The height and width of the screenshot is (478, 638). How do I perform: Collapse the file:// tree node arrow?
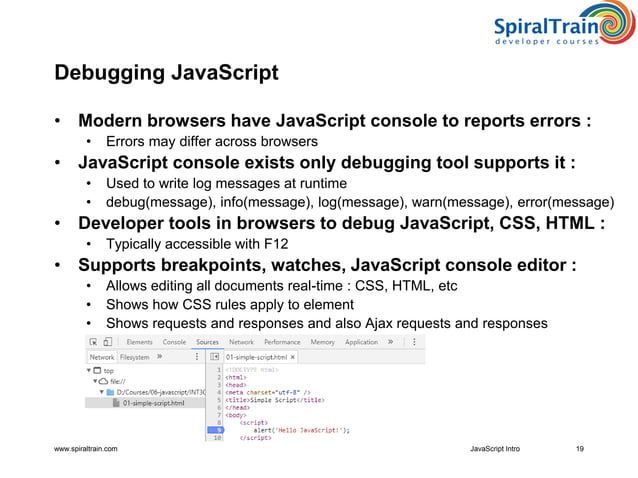coord(95,381)
